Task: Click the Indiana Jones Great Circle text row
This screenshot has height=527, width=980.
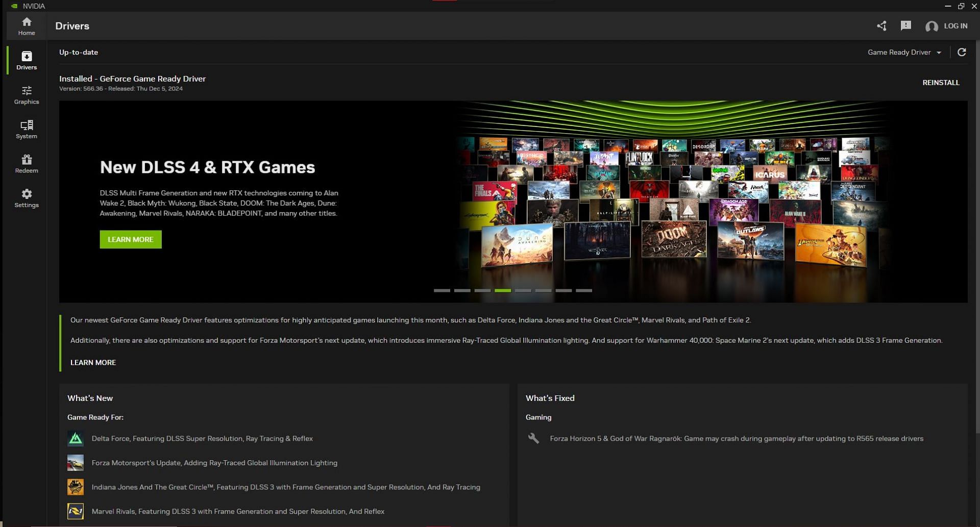Action: point(286,487)
